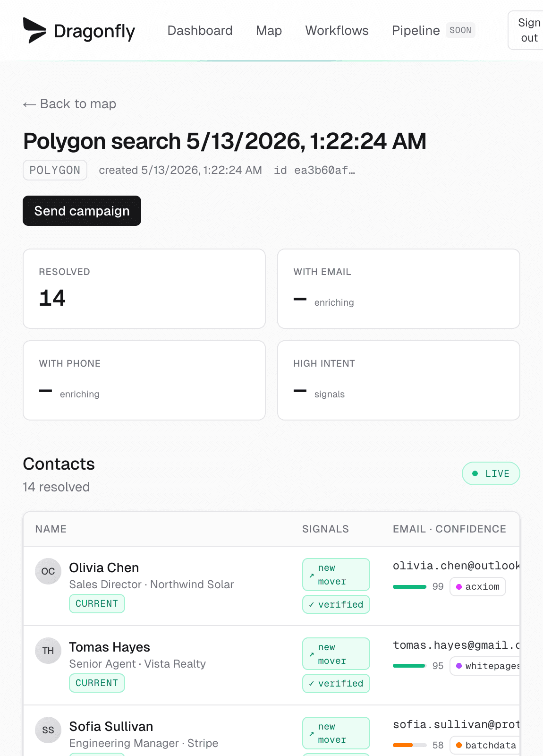Click Sofia Sullivan's SS avatar
Viewport: 543px width, 756px height.
(x=48, y=730)
